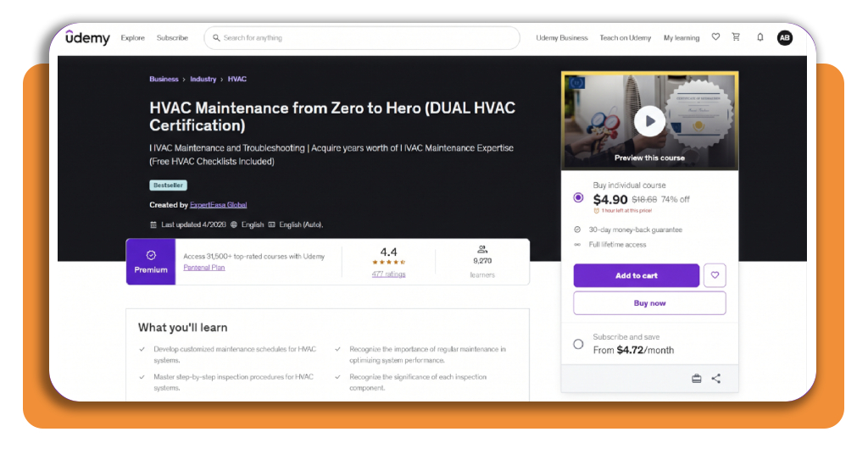Click the Premium badge icon

151,256
